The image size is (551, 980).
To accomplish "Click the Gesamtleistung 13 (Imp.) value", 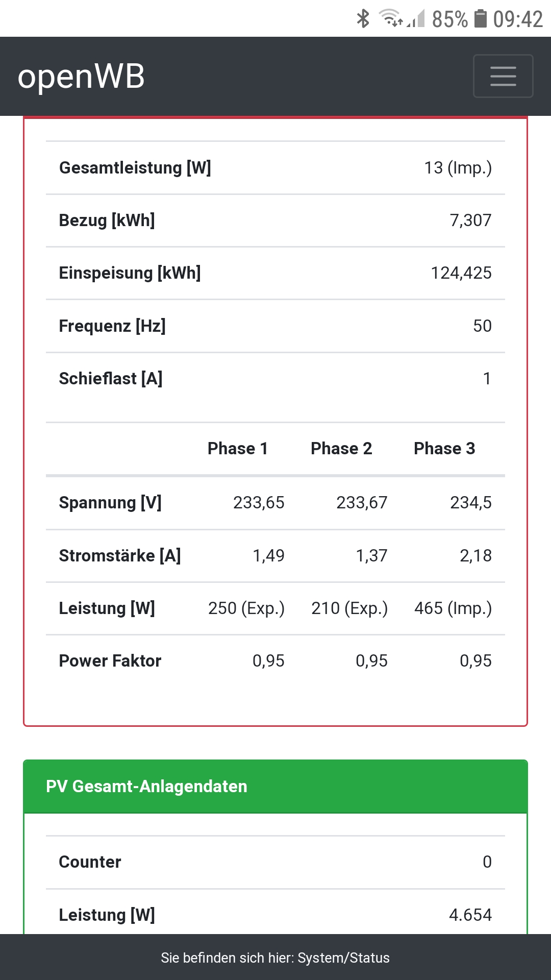I will [458, 168].
